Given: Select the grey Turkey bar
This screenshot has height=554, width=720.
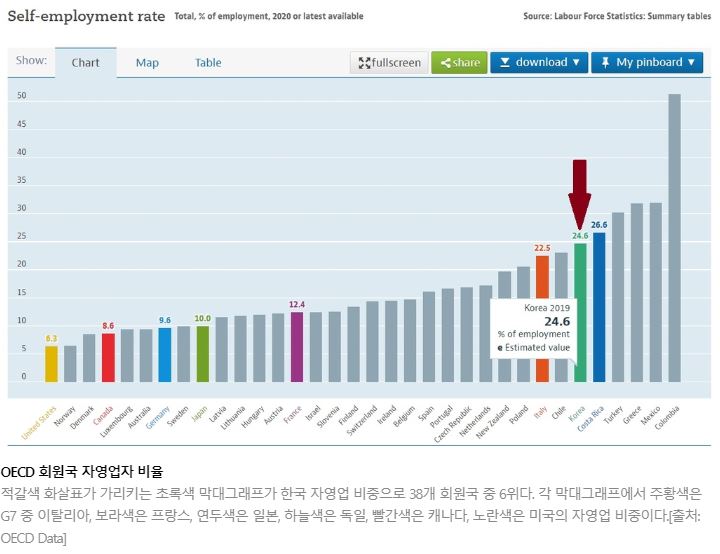Looking at the screenshot, I should (618, 297).
